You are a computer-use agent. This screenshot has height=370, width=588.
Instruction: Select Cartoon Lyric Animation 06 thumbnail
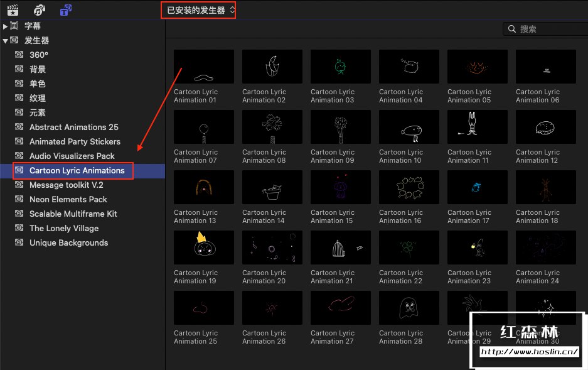[545, 67]
